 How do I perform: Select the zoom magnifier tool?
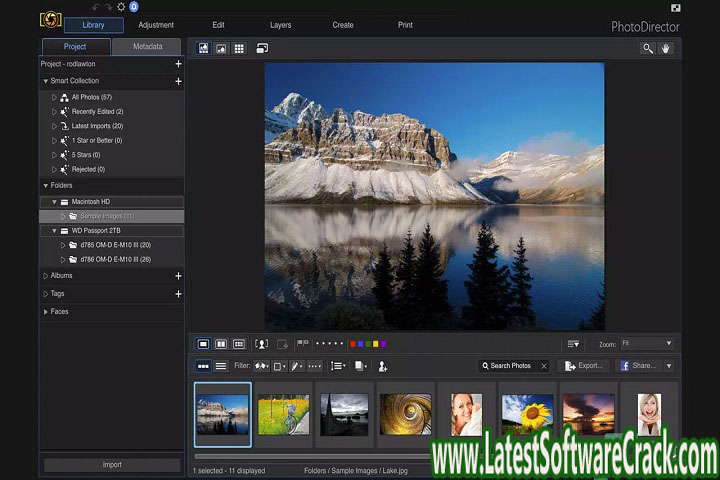(647, 48)
